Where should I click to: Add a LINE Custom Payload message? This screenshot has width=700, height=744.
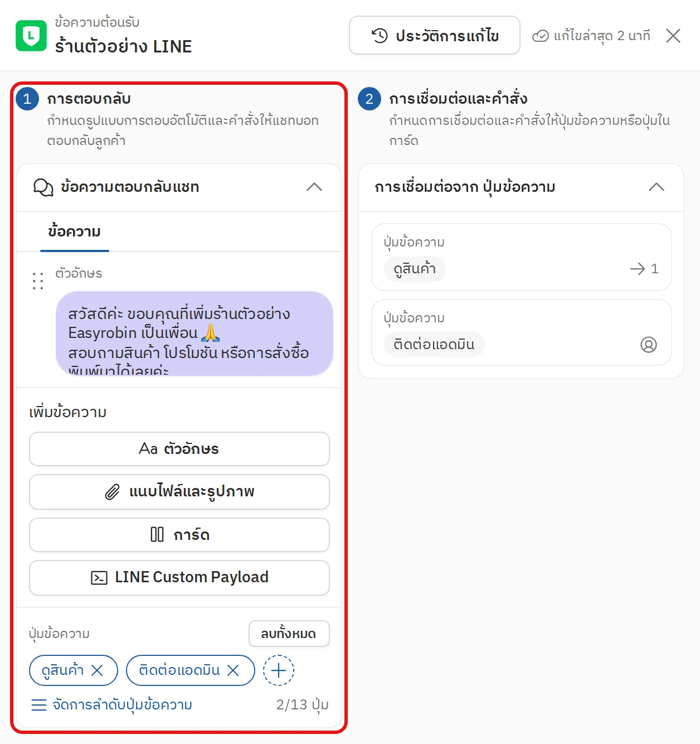point(179,578)
